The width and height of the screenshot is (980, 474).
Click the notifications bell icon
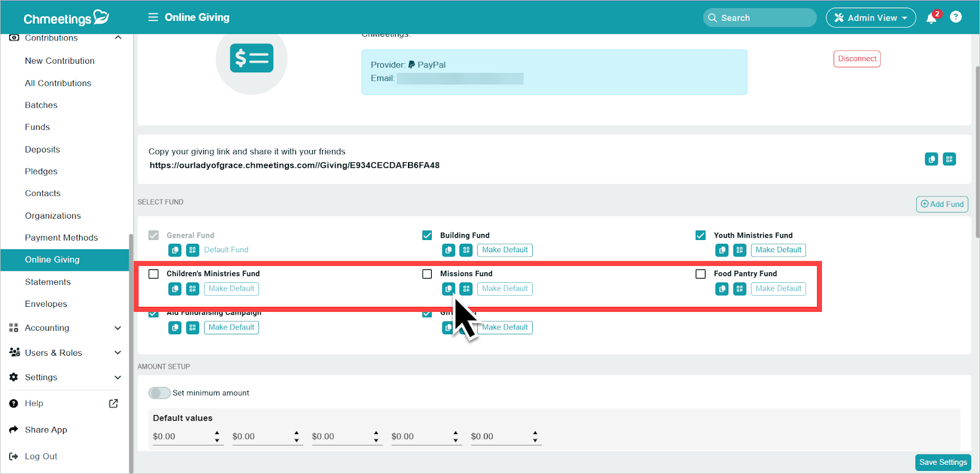tap(931, 18)
